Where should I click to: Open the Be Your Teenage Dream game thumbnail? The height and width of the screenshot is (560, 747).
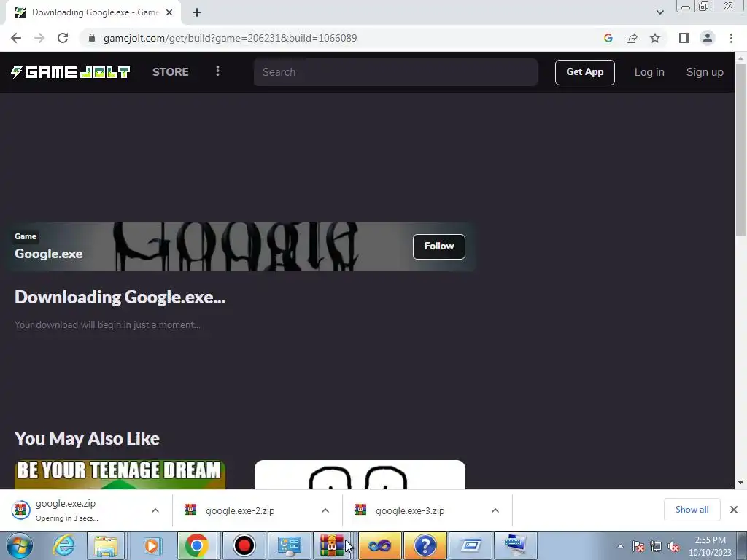[120, 474]
